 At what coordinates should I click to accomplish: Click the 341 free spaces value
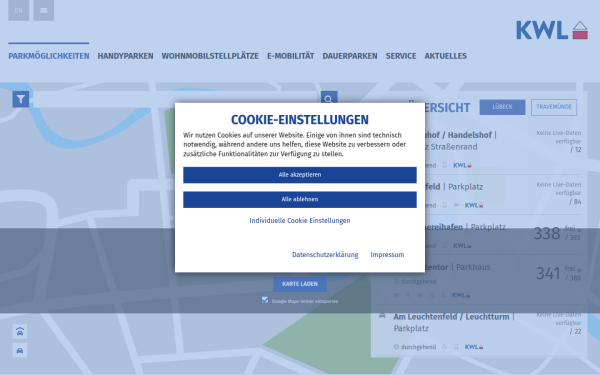548,273
